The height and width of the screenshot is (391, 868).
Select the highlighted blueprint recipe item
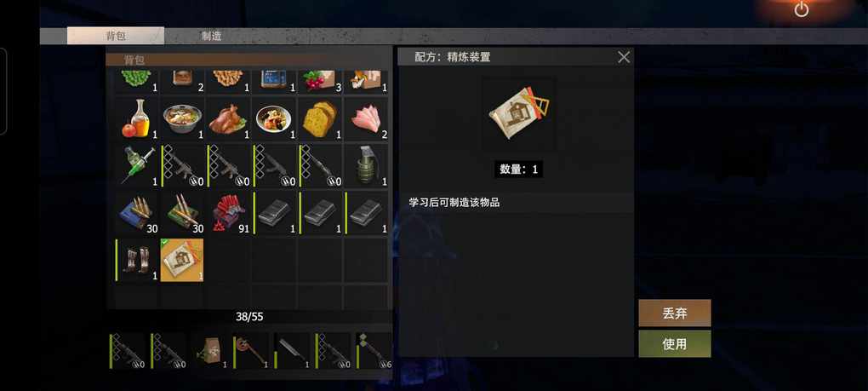click(x=182, y=260)
